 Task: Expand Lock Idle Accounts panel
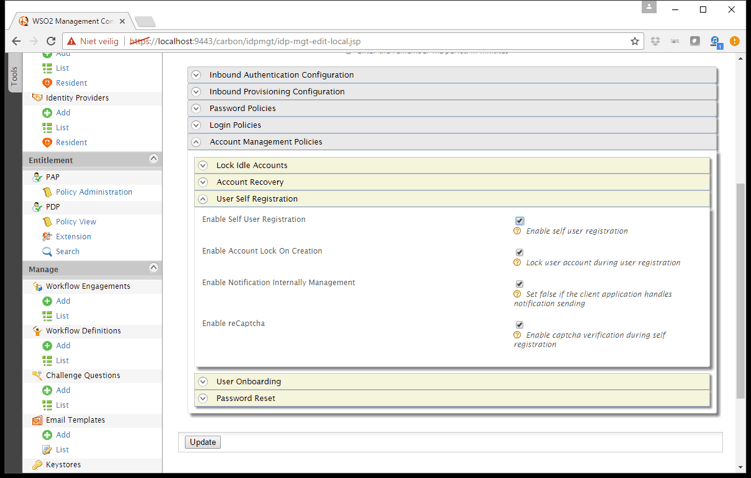pos(452,165)
